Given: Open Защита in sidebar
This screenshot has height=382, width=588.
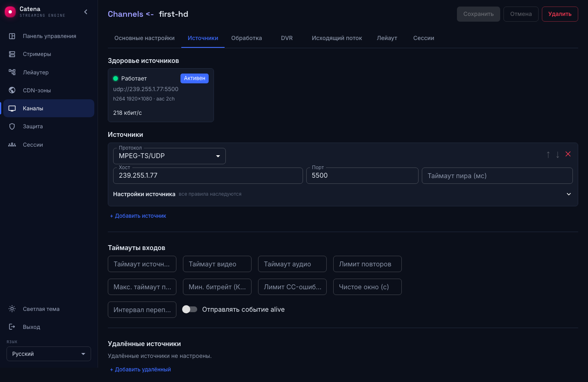Looking at the screenshot, I should tap(49, 126).
